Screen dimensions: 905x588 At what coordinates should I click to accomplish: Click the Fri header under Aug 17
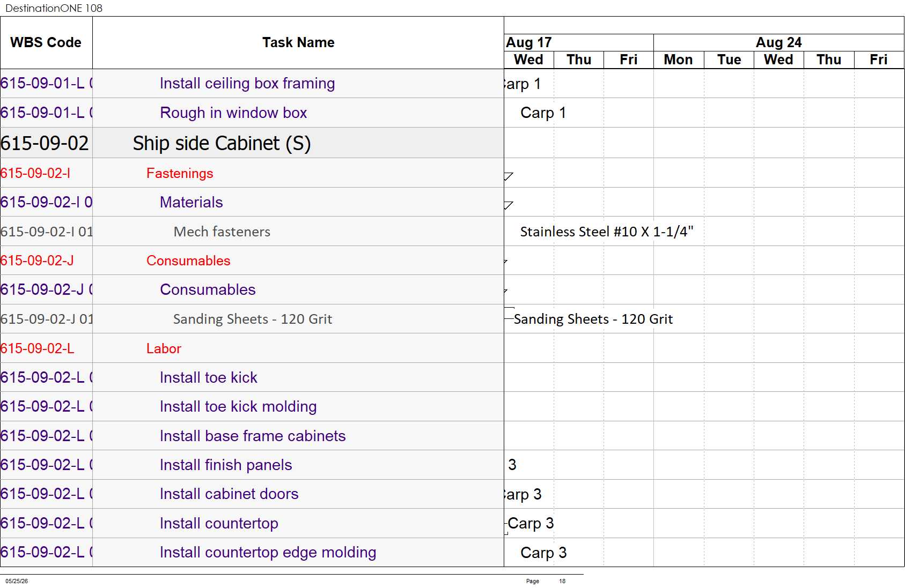629,59
